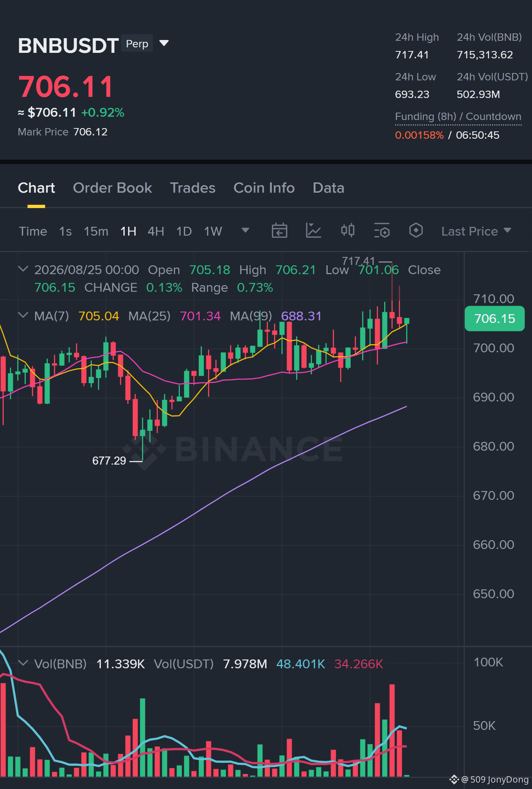Open the Coin Info tab
The height and width of the screenshot is (789, 532).
coord(264,188)
